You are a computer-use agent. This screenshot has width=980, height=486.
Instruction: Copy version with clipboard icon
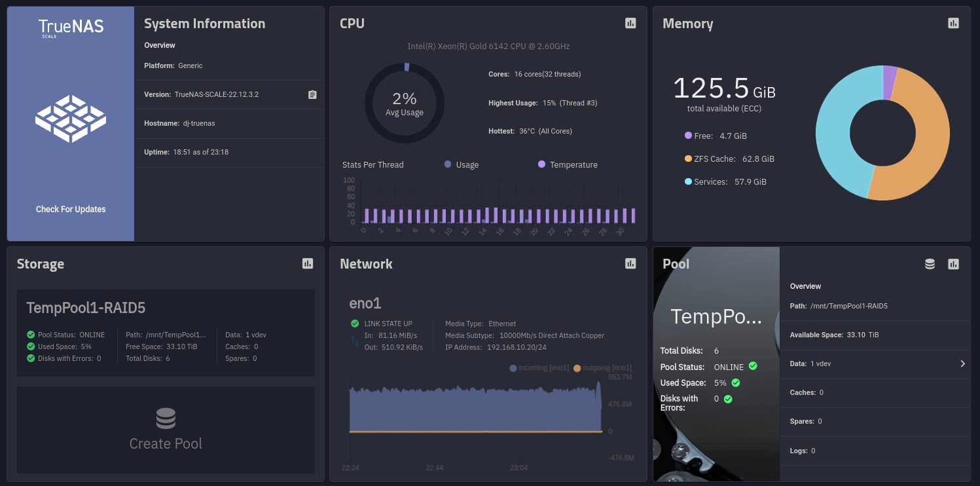click(312, 94)
